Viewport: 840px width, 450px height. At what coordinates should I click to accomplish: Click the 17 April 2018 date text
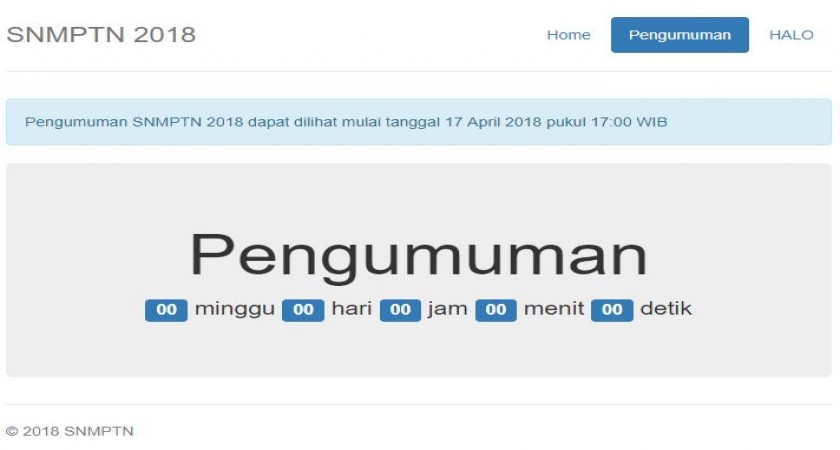493,122
